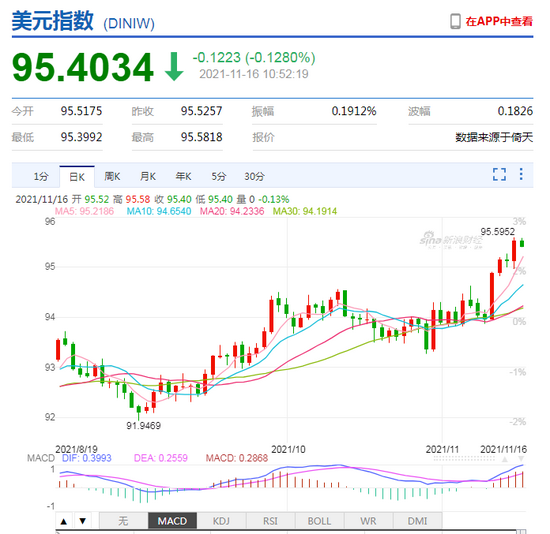Screen dimensions: 550x534
Task: Select the RSI indicator button
Action: point(270,521)
